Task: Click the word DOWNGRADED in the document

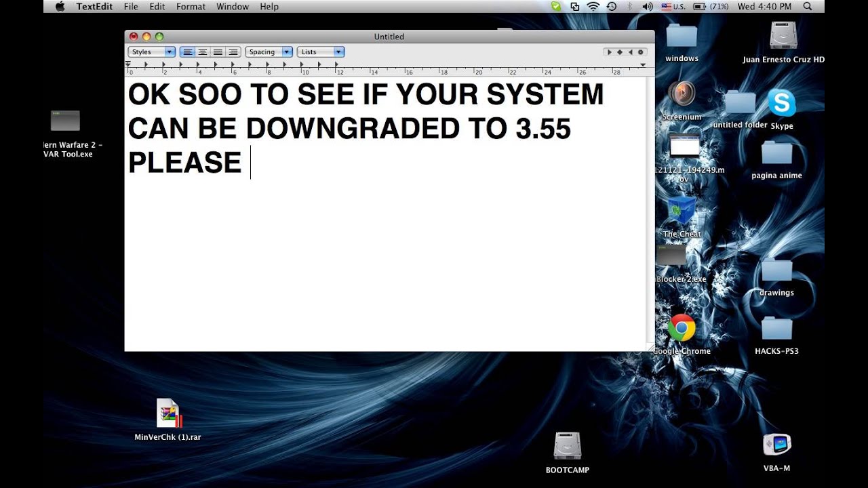Action: [352, 129]
